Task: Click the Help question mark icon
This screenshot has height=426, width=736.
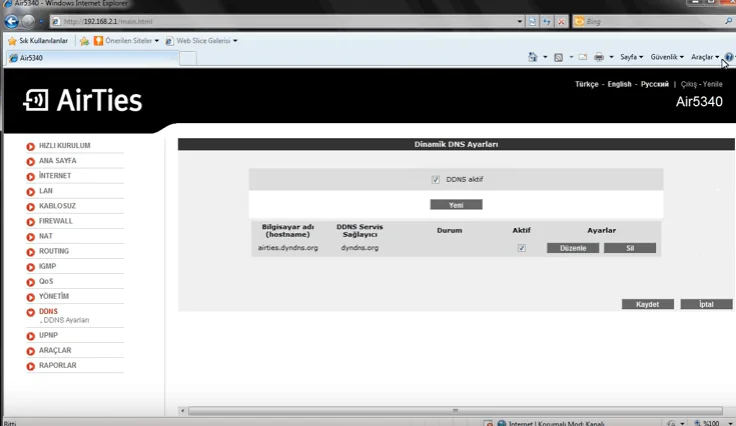Action: [728, 57]
